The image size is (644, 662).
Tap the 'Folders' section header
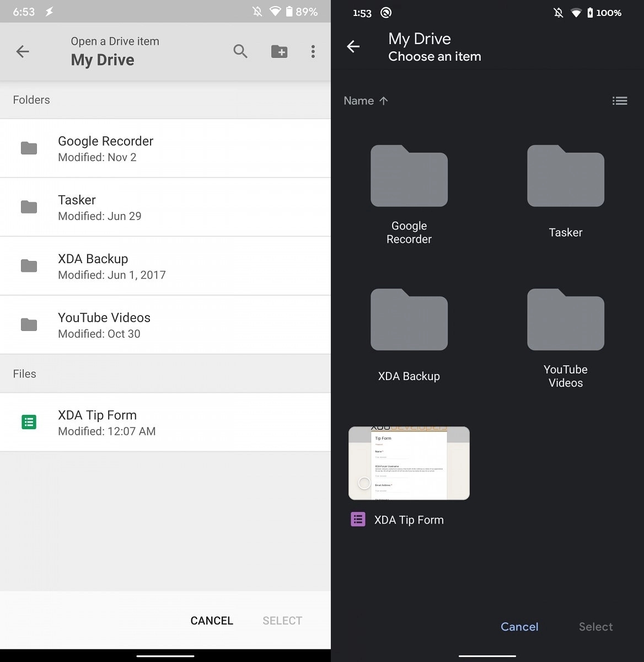click(x=31, y=100)
